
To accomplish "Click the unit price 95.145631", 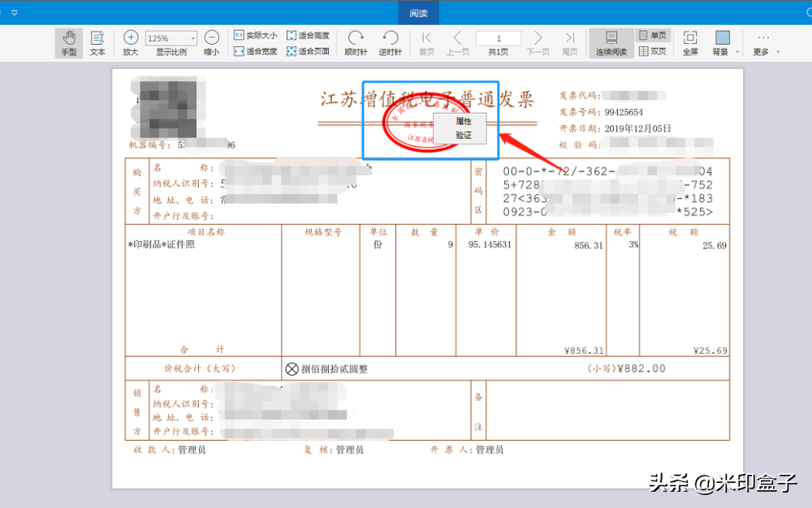I will tap(490, 245).
